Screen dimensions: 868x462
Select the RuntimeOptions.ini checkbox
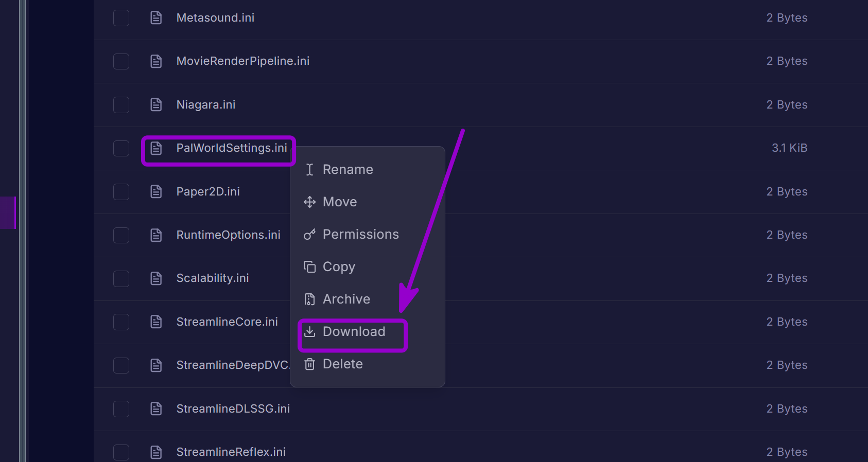(x=121, y=235)
